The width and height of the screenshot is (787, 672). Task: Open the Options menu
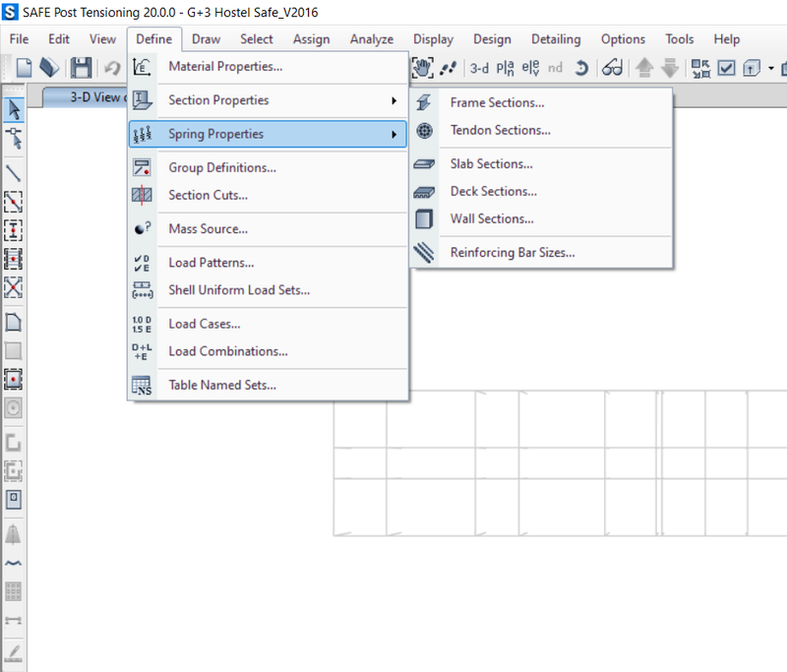[x=623, y=39]
